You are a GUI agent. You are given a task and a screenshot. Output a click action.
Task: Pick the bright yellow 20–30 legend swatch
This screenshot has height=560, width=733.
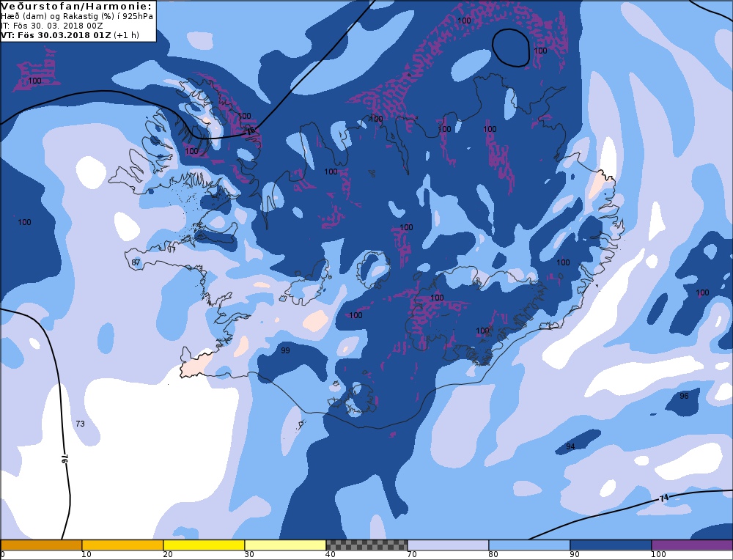click(x=204, y=545)
